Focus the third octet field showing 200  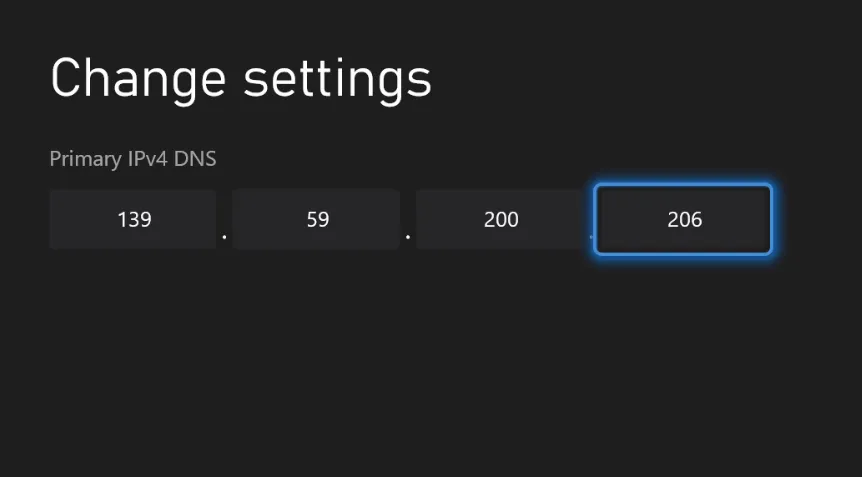pos(500,219)
